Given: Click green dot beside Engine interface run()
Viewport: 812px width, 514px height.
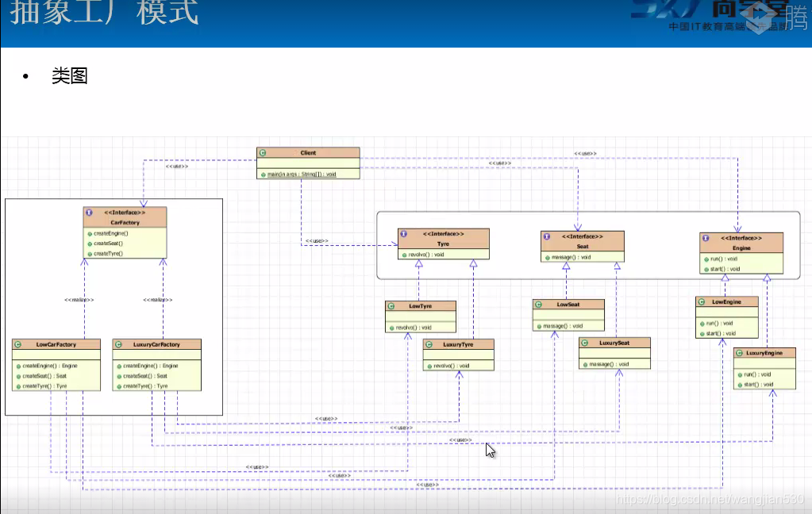Looking at the screenshot, I should [706, 259].
